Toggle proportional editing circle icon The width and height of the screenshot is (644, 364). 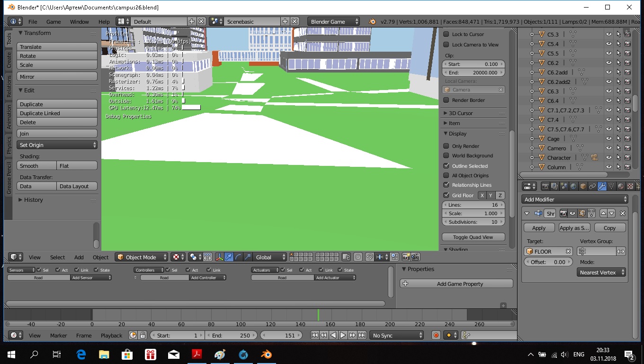click(358, 257)
